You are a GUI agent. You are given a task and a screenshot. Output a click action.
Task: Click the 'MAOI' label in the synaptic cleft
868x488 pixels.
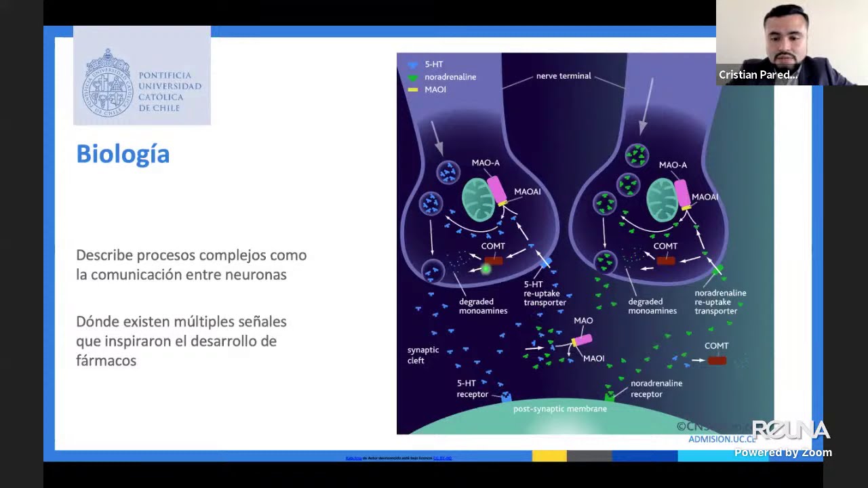593,359
